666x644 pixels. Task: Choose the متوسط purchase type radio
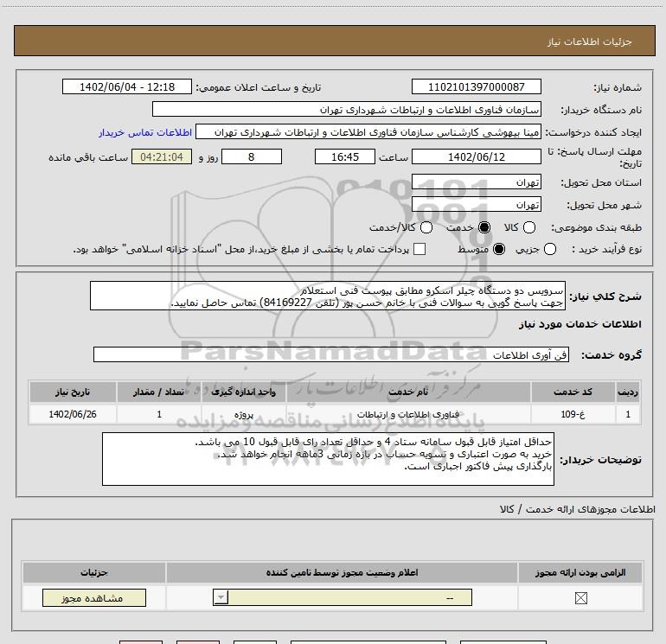499,249
